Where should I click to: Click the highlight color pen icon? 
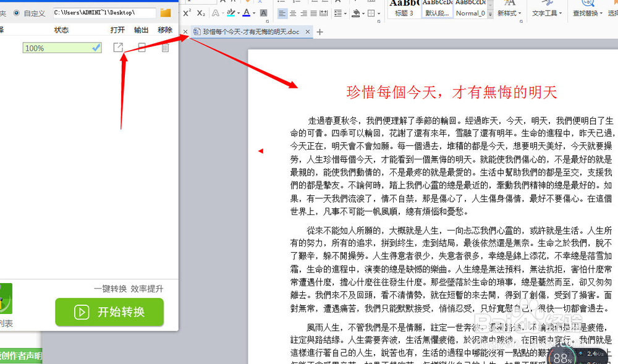point(231,12)
